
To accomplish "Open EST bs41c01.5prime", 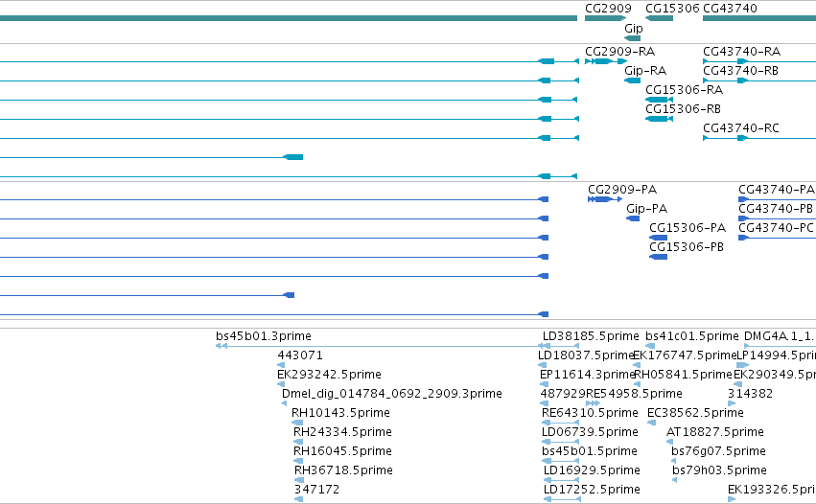I will click(x=692, y=336).
